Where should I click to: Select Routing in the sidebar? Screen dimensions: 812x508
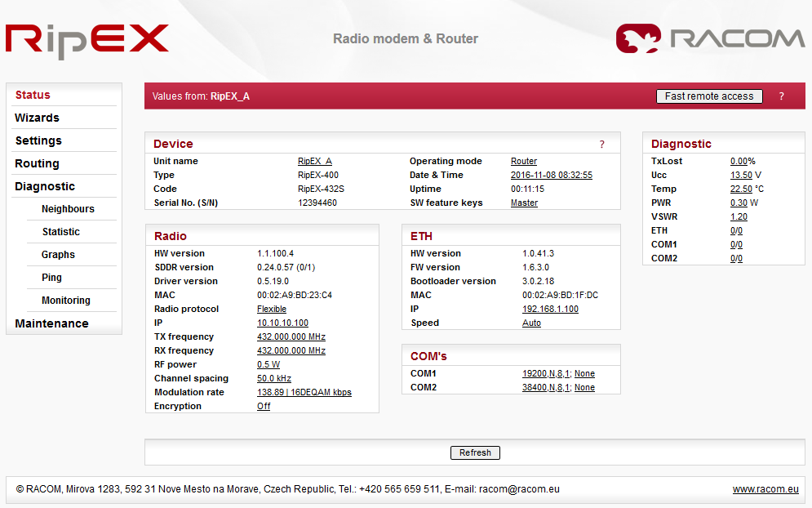[x=37, y=163]
